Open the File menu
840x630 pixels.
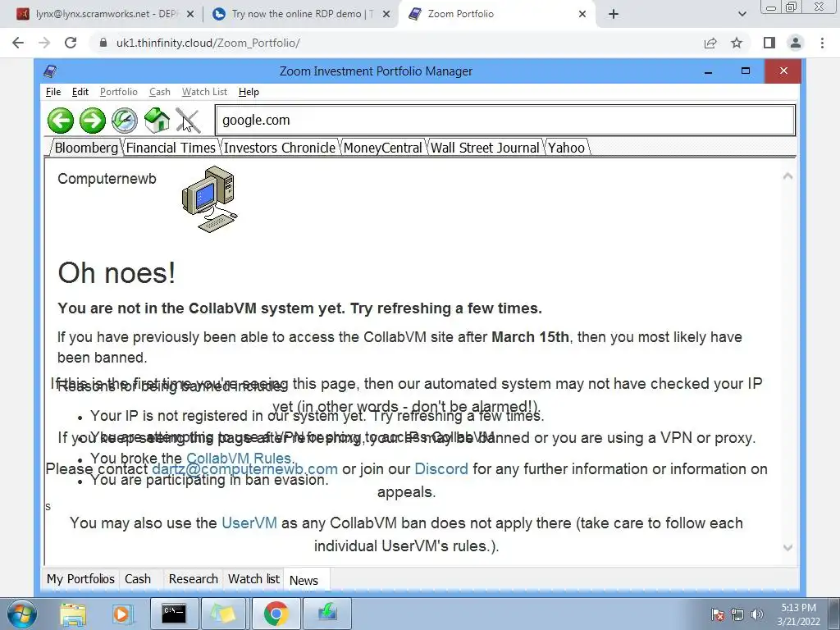coord(53,92)
